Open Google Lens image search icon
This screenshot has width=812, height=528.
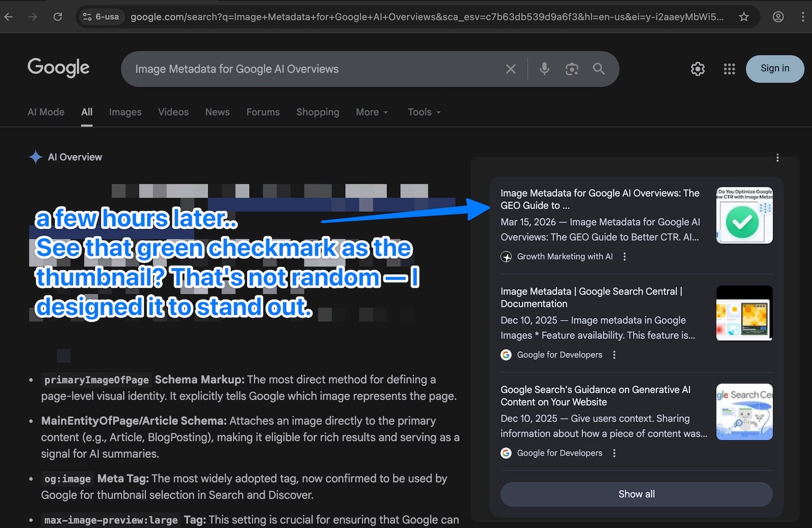coord(571,69)
